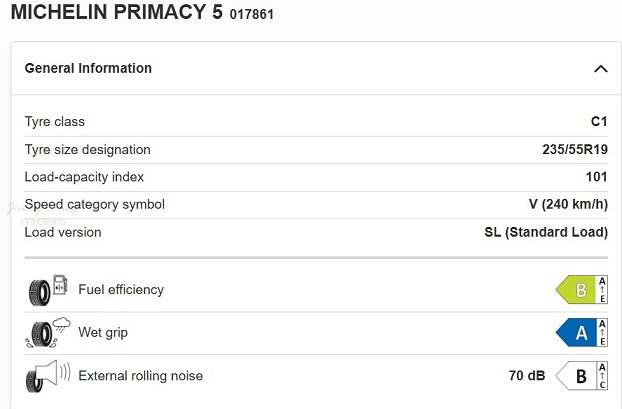622x409 pixels.
Task: Click the load-capacity index value 101
Action: (597, 177)
